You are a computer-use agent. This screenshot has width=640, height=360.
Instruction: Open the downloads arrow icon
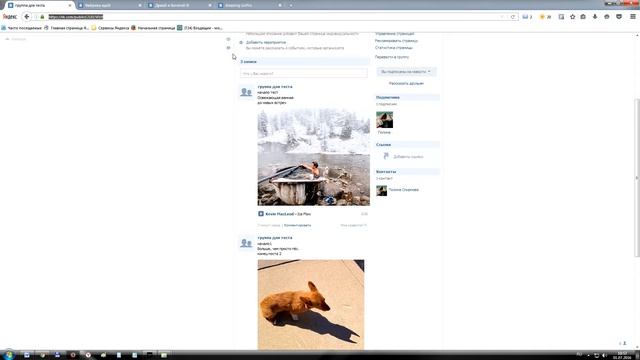coord(595,17)
